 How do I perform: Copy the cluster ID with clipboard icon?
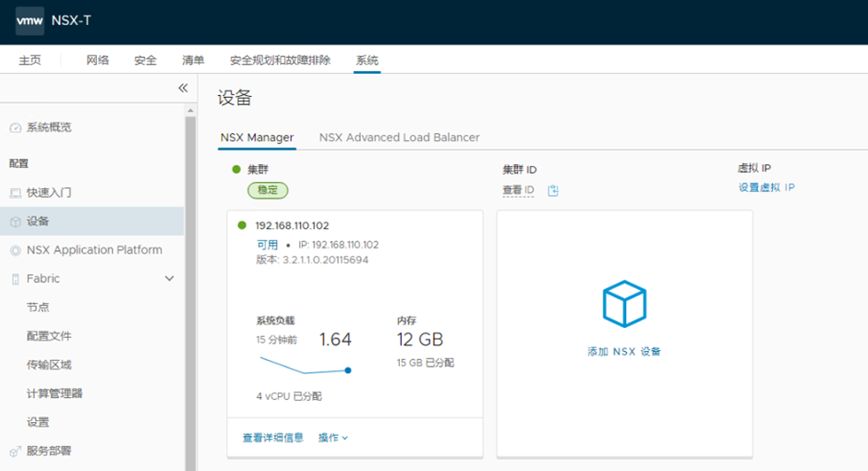[553, 191]
